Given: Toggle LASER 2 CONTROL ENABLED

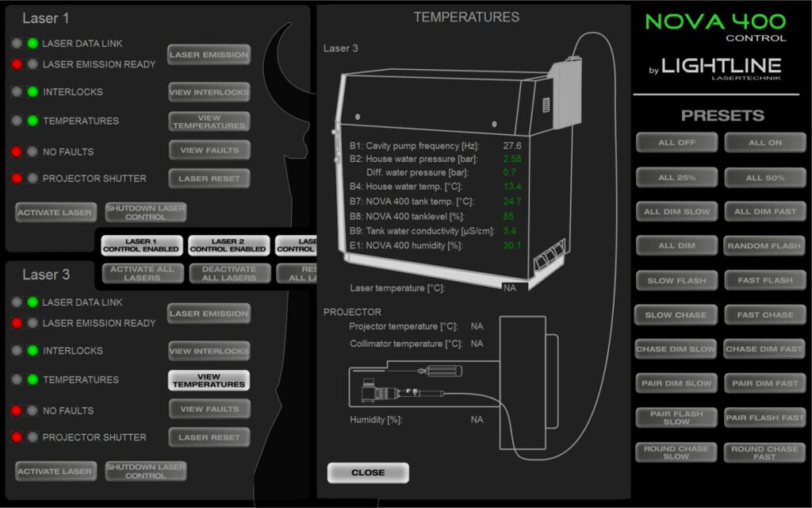Looking at the screenshot, I should click(x=228, y=245).
